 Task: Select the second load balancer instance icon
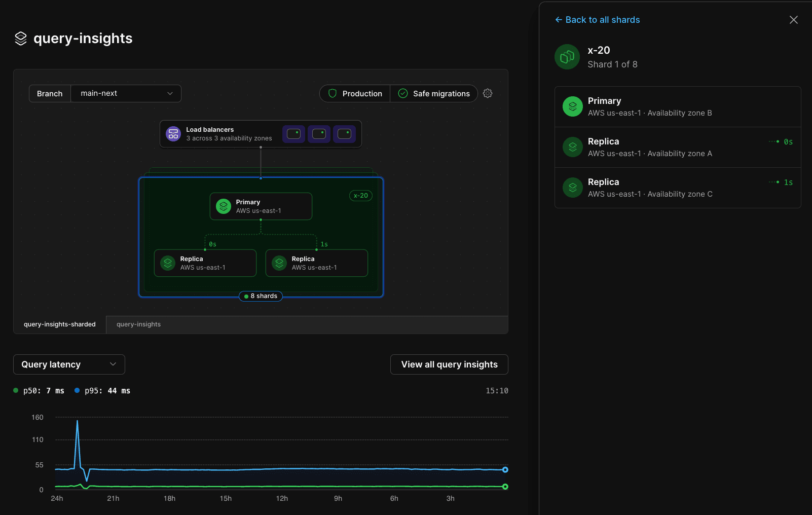319,134
